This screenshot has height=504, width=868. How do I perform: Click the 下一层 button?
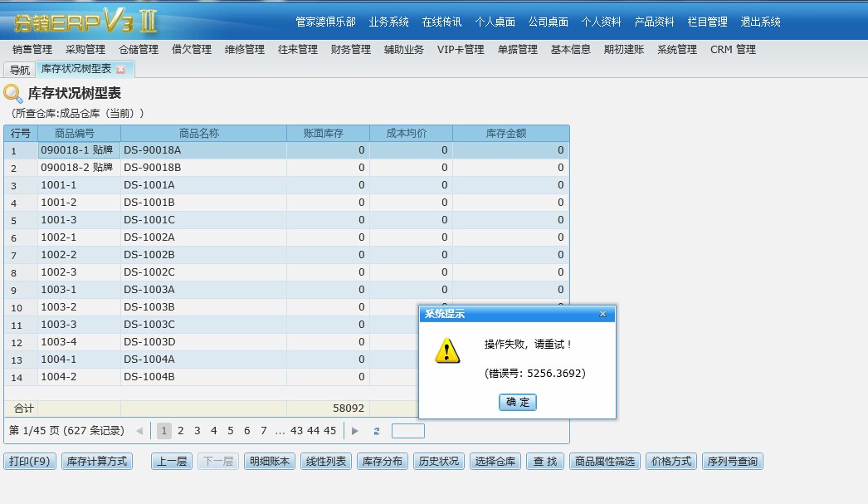point(218,462)
